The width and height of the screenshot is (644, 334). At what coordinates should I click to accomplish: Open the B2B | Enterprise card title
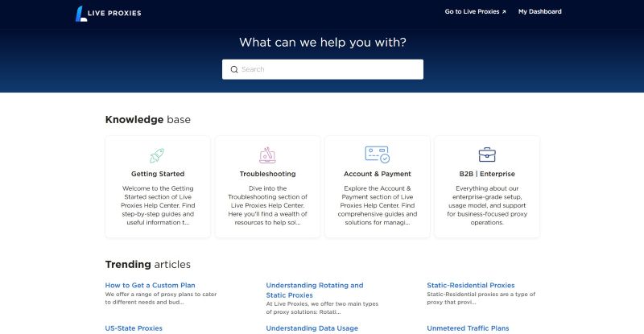point(487,174)
